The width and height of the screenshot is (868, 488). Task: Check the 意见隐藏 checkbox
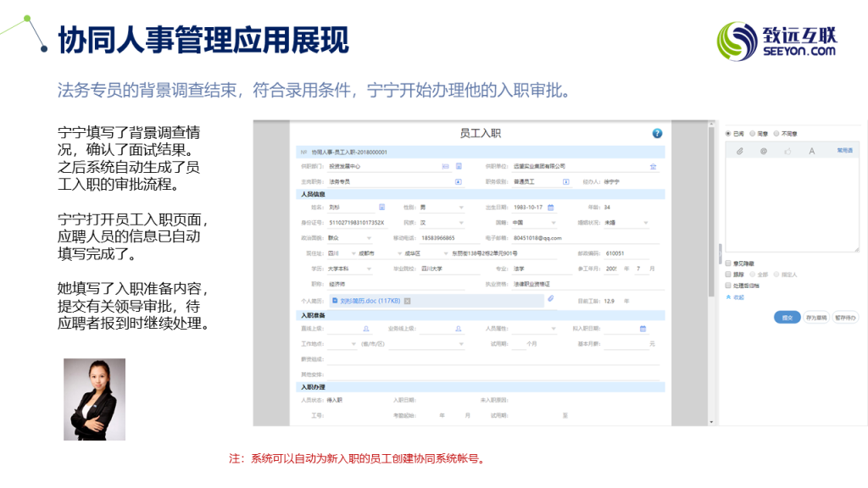[727, 264]
